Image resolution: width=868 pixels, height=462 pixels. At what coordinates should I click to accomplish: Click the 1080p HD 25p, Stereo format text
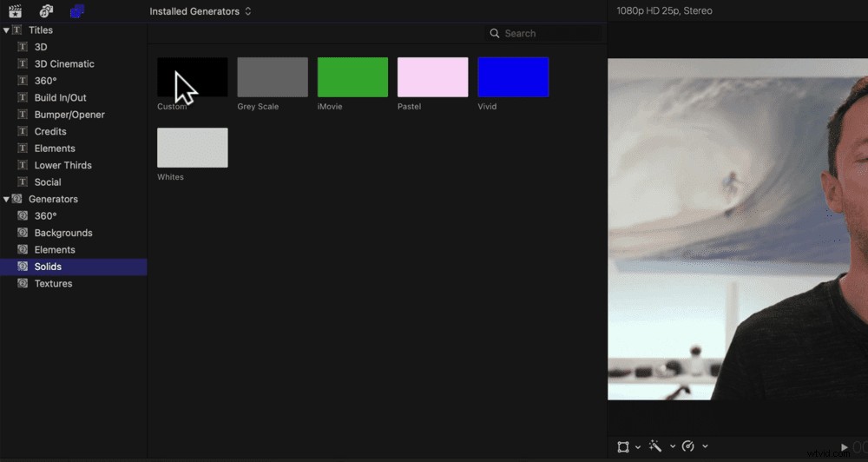664,10
